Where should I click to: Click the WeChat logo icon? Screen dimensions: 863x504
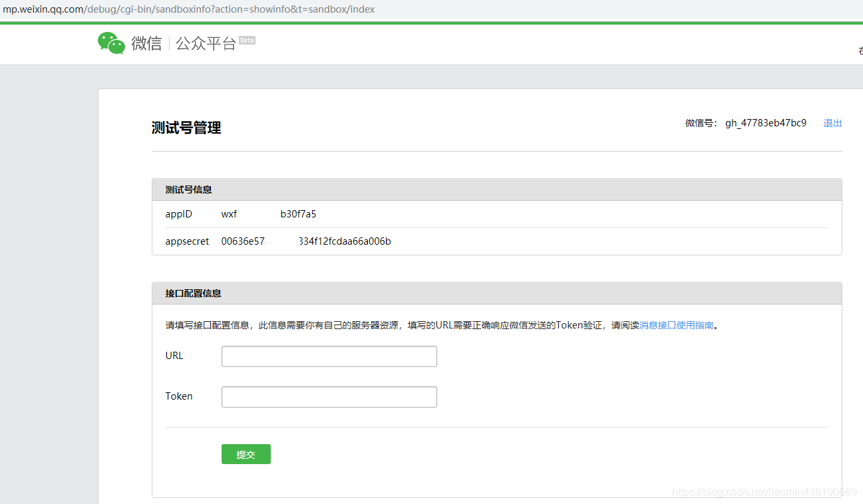pyautogui.click(x=111, y=43)
